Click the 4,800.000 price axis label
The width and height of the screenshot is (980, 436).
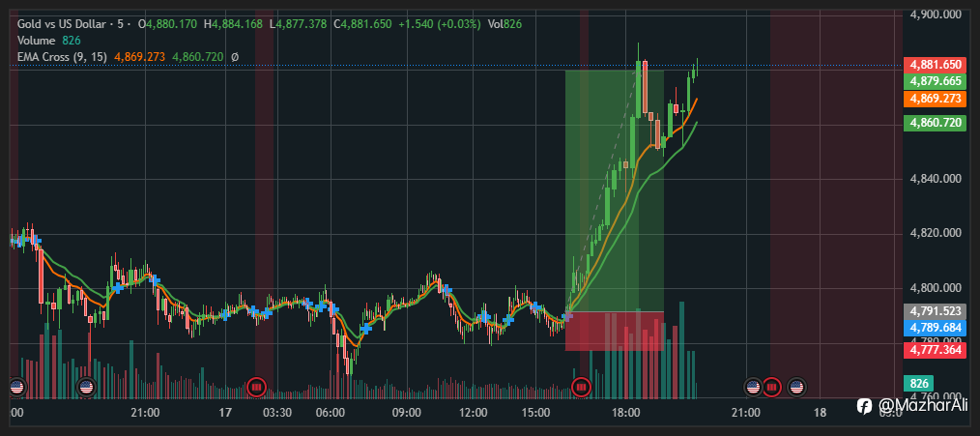click(935, 289)
